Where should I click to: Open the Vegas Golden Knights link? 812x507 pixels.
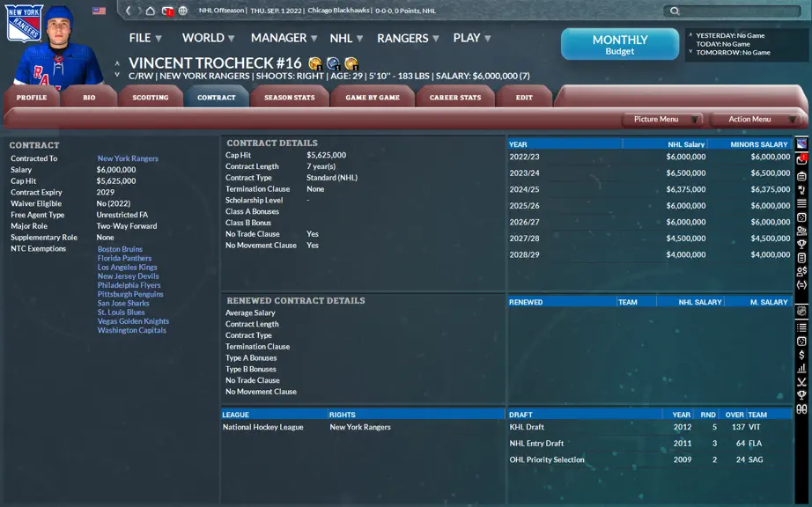[x=133, y=321]
